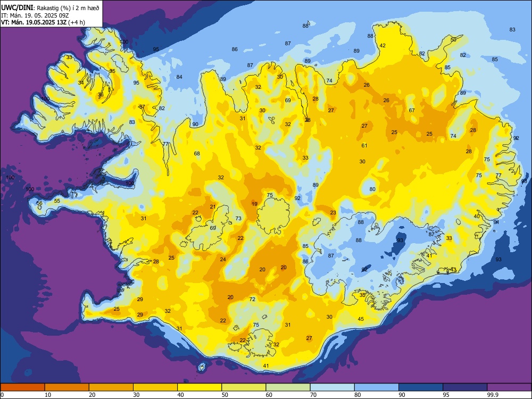Click the 0–10 dark orange legend swatch
The width and height of the screenshot is (532, 399).
pyautogui.click(x=22, y=387)
